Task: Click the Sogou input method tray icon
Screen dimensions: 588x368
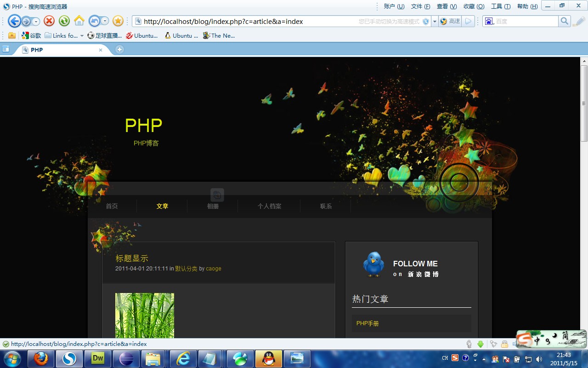Action: click(x=455, y=357)
